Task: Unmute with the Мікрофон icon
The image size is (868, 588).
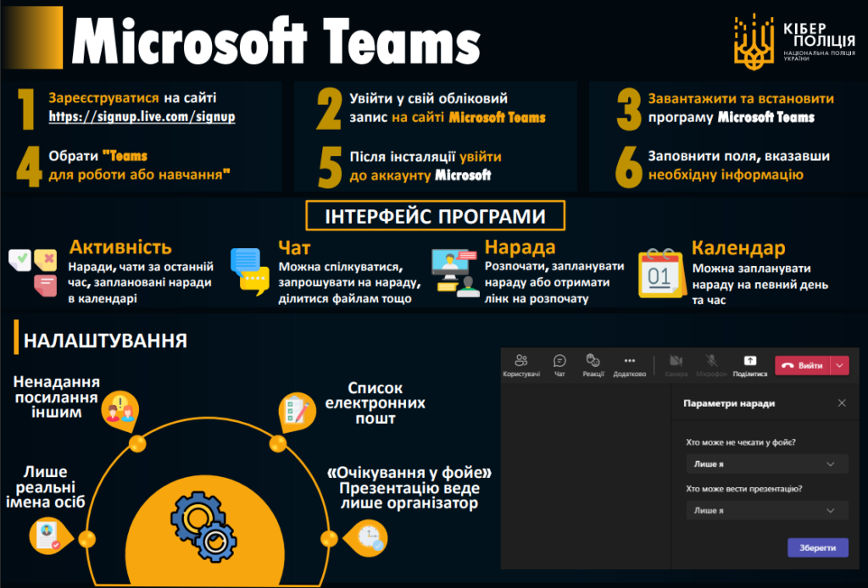Action: click(x=711, y=365)
